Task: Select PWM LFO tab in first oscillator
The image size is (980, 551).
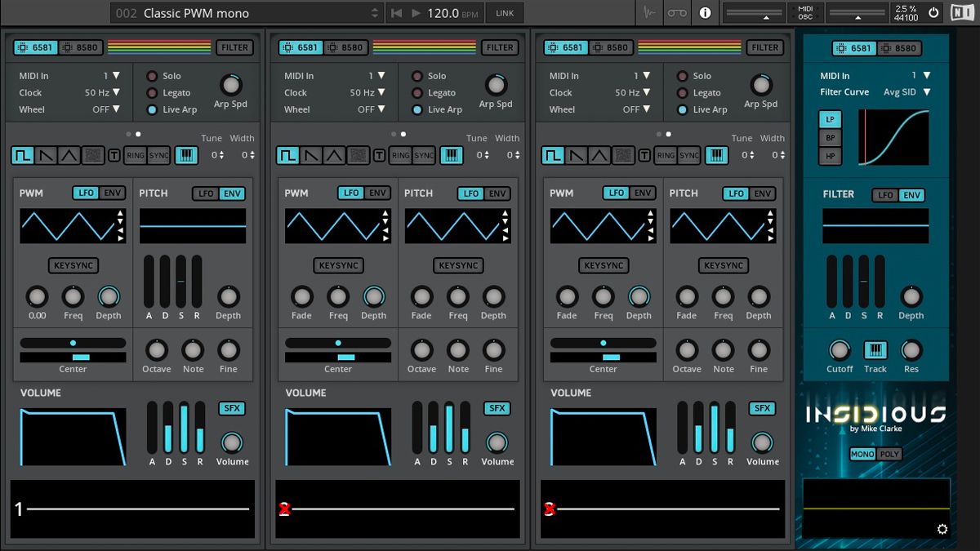Action: pos(85,193)
